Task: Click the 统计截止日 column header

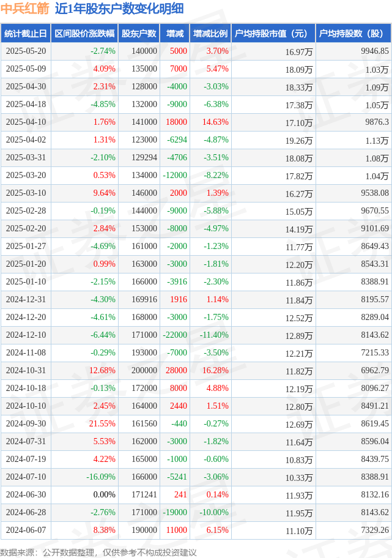Action: point(26,34)
